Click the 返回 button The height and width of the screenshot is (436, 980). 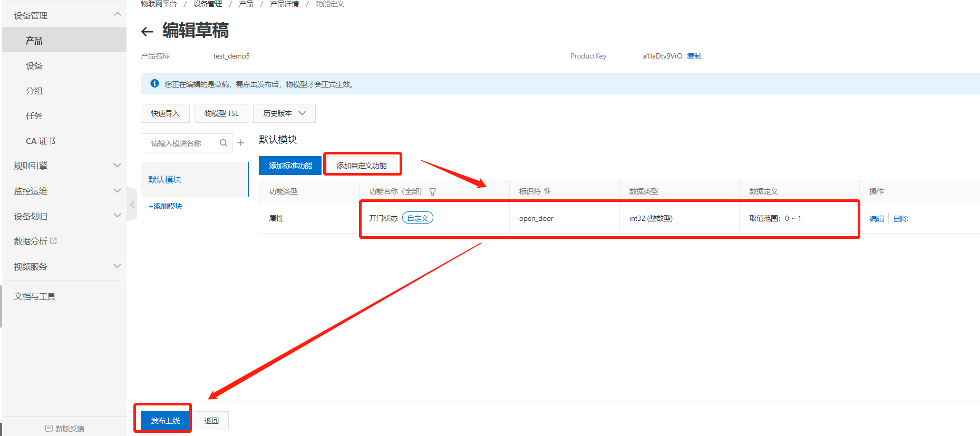pos(211,421)
